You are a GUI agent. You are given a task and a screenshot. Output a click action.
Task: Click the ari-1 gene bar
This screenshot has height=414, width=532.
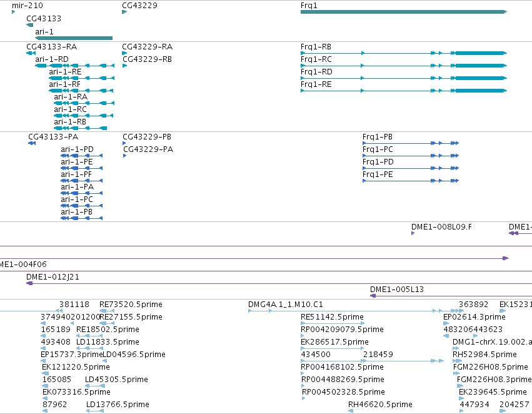click(74, 38)
